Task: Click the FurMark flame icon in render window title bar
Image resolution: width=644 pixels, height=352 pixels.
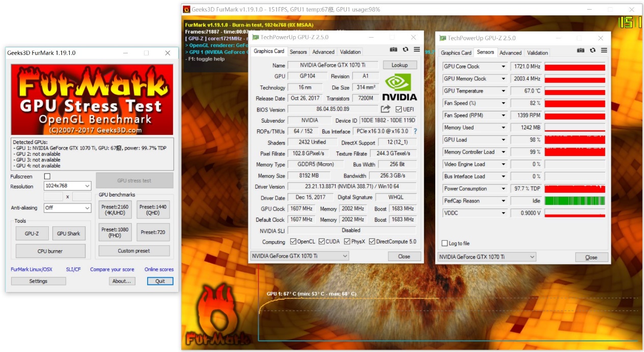Action: click(x=187, y=9)
